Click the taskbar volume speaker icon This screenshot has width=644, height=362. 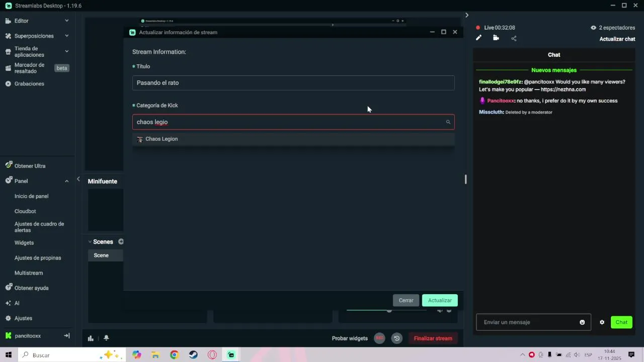(x=577, y=355)
